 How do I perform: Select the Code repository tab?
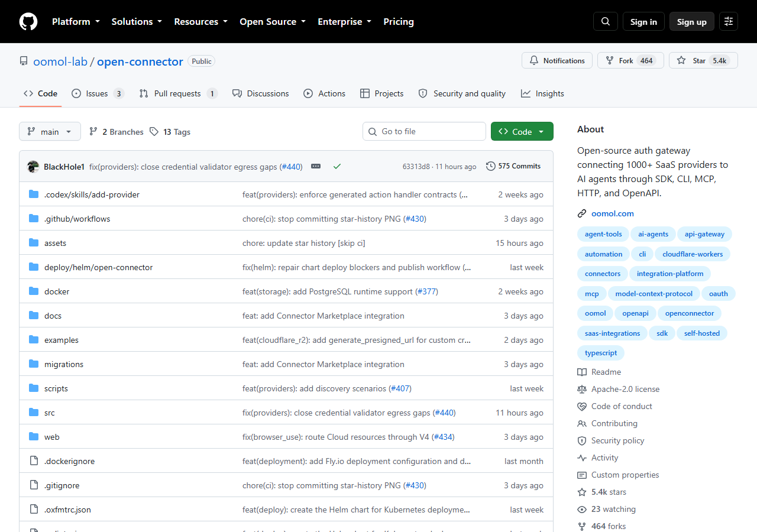click(x=40, y=93)
